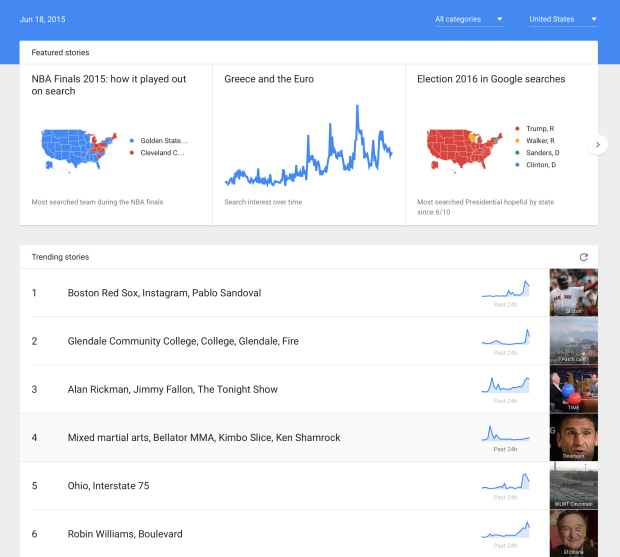Open the All categories dropdown
This screenshot has height=557, width=620.
pyautogui.click(x=469, y=19)
